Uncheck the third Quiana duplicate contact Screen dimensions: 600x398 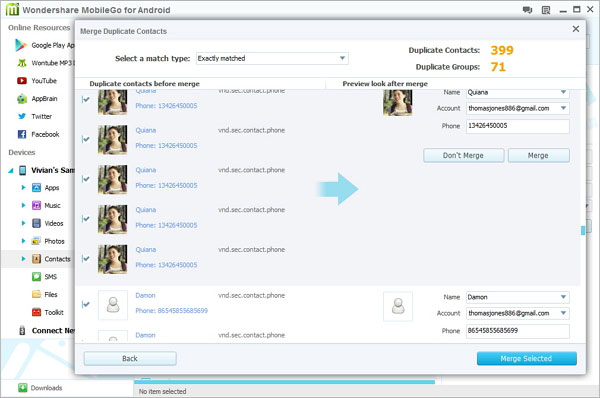[x=86, y=179]
